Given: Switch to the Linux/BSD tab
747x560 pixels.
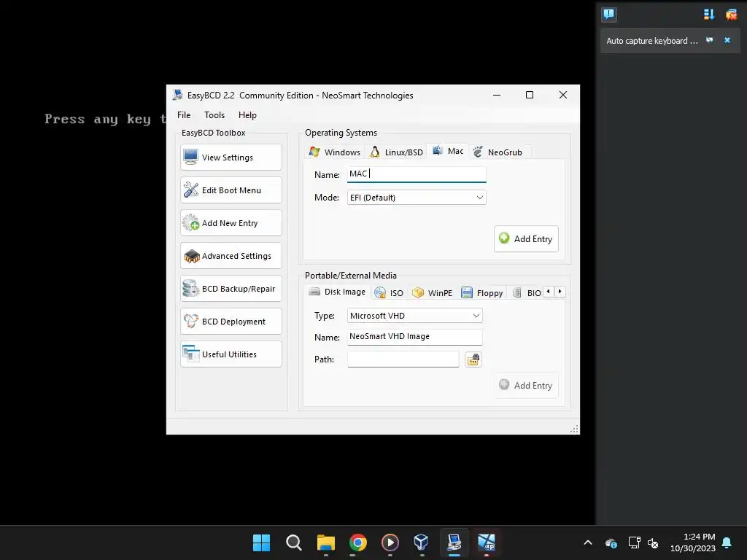Looking at the screenshot, I should click(x=396, y=152).
